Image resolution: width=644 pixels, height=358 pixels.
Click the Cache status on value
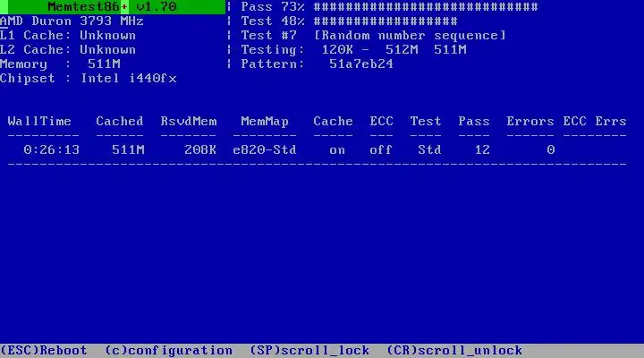click(337, 150)
